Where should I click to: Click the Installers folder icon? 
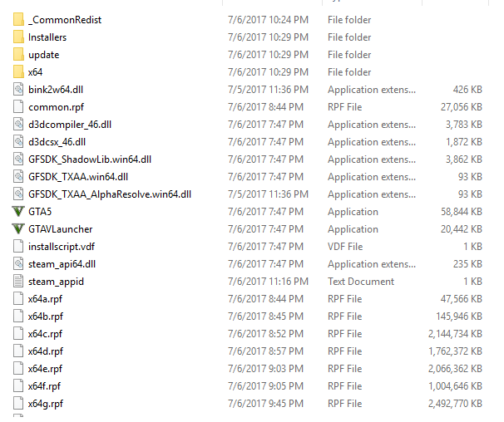(18, 37)
